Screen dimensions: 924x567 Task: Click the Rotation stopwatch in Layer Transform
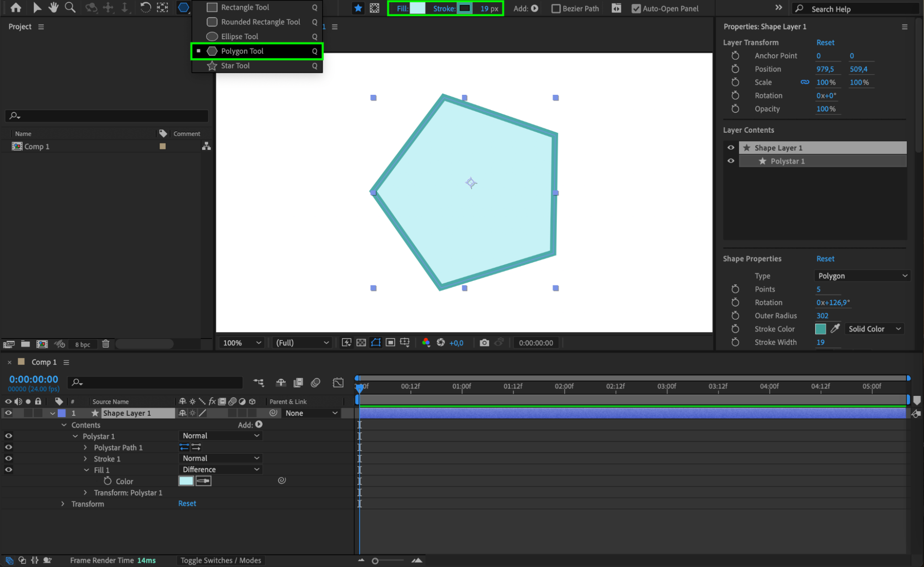tap(735, 96)
